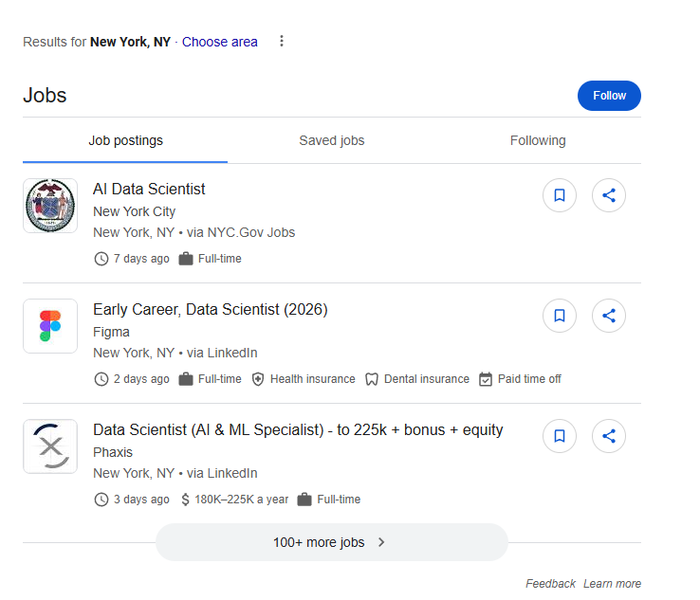Share the AI Data Scientist job posting

tap(609, 195)
